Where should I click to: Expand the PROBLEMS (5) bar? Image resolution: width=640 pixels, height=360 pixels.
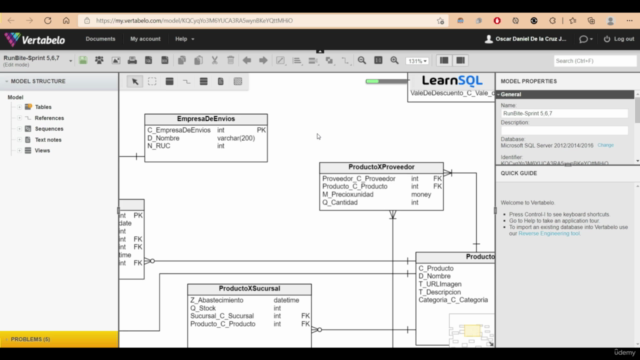pos(59,339)
